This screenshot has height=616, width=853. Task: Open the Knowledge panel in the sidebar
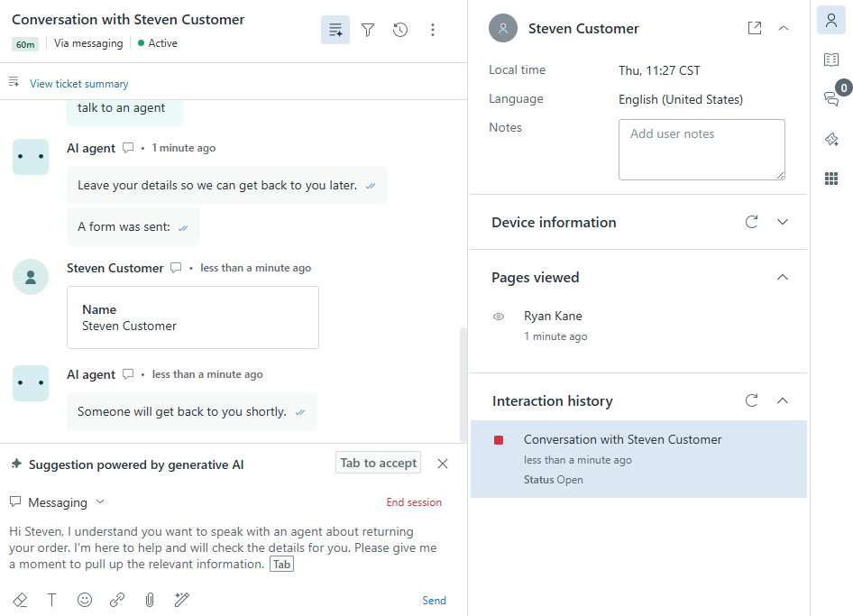pyautogui.click(x=830, y=59)
